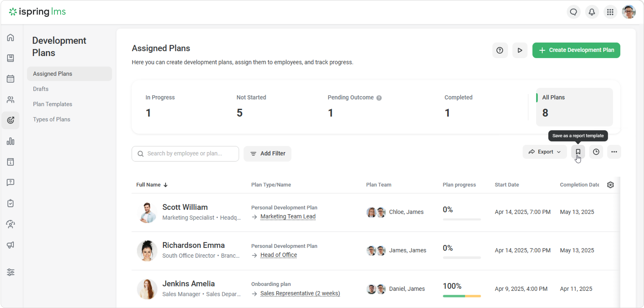The width and height of the screenshot is (644, 308).
Task: Click the search by employee or plan field
Action: [185, 154]
